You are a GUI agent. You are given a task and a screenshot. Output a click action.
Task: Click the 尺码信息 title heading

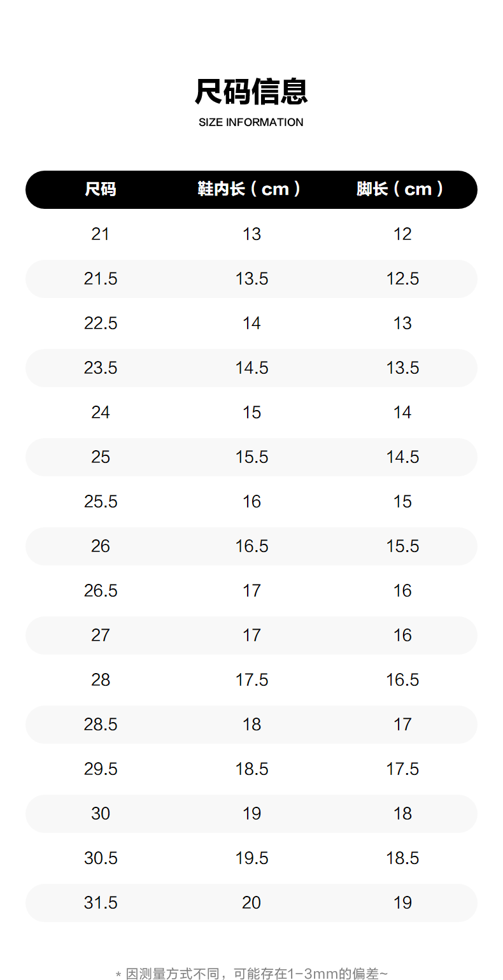[251, 92]
